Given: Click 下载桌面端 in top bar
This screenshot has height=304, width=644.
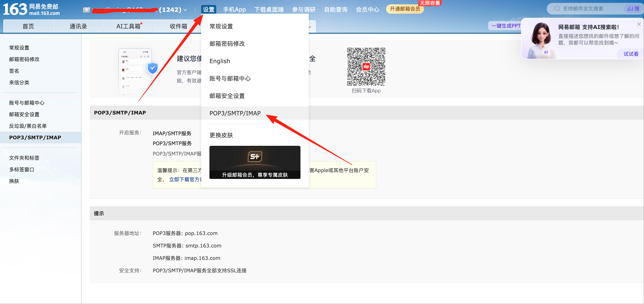Looking at the screenshot, I should [269, 10].
